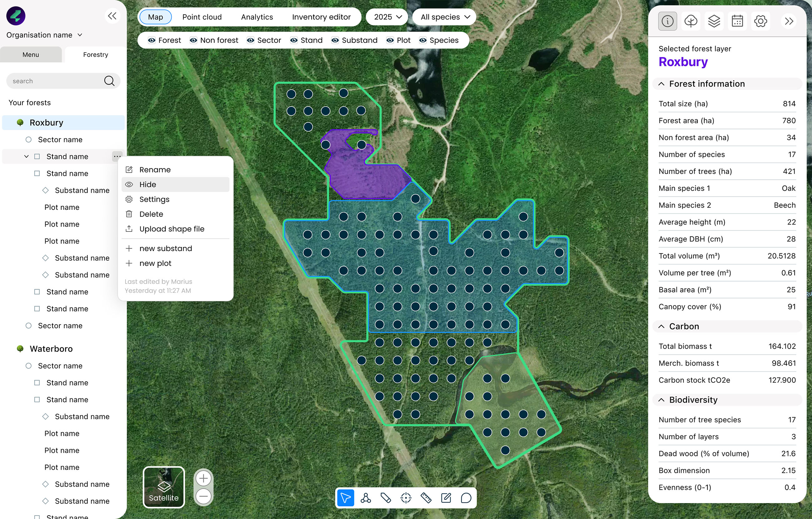
Task: Click Upload shape file option
Action: click(x=171, y=229)
